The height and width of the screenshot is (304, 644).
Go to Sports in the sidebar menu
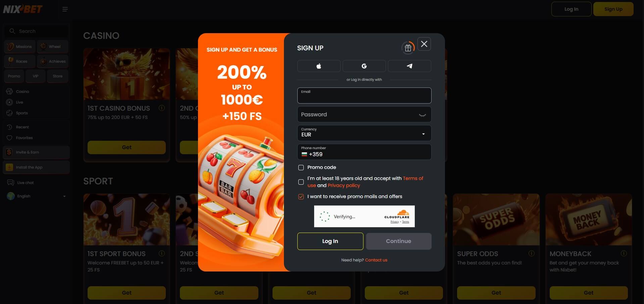(x=22, y=113)
